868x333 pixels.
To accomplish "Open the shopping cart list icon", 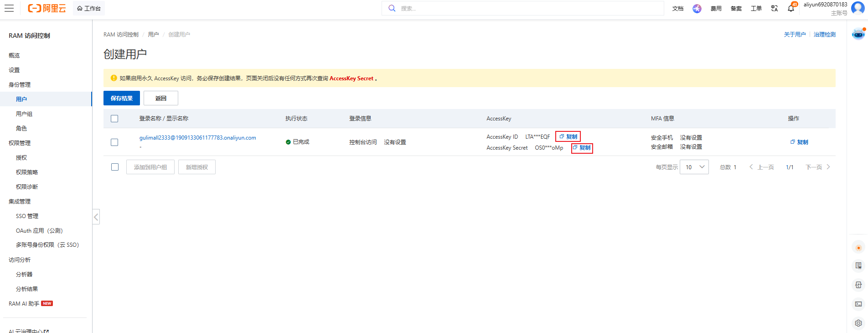I will click(x=858, y=266).
